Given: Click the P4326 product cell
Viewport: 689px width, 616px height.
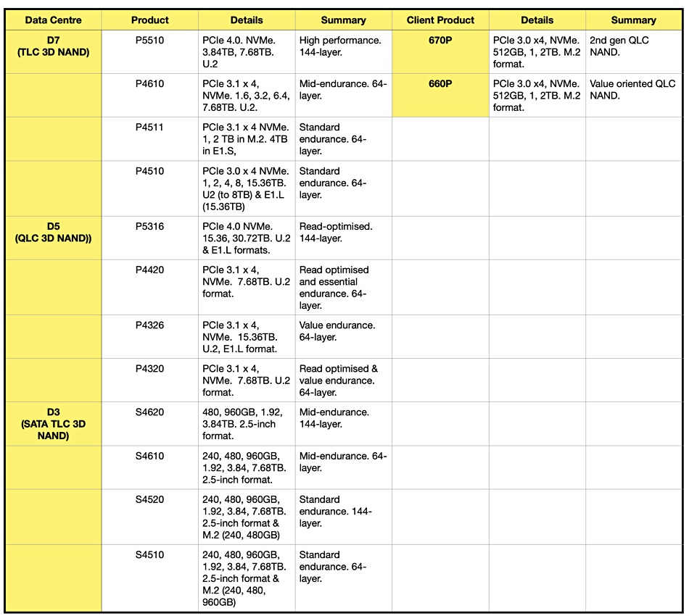Looking at the screenshot, I should (150, 337).
